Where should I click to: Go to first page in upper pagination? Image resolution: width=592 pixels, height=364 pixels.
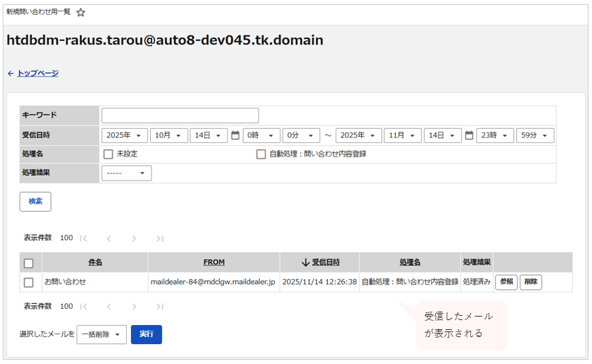point(84,238)
